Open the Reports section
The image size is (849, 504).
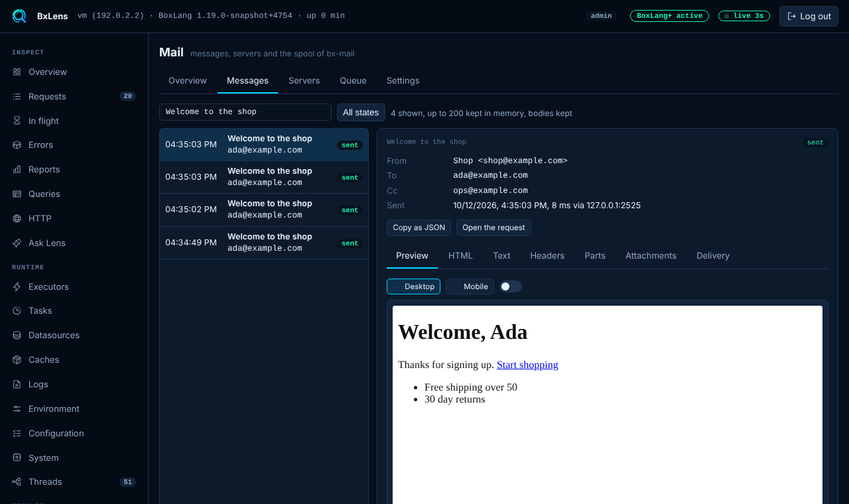click(74, 169)
